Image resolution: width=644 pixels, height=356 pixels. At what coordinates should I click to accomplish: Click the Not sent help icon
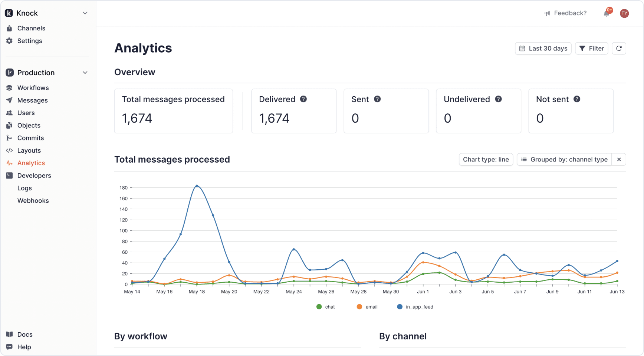coord(576,99)
